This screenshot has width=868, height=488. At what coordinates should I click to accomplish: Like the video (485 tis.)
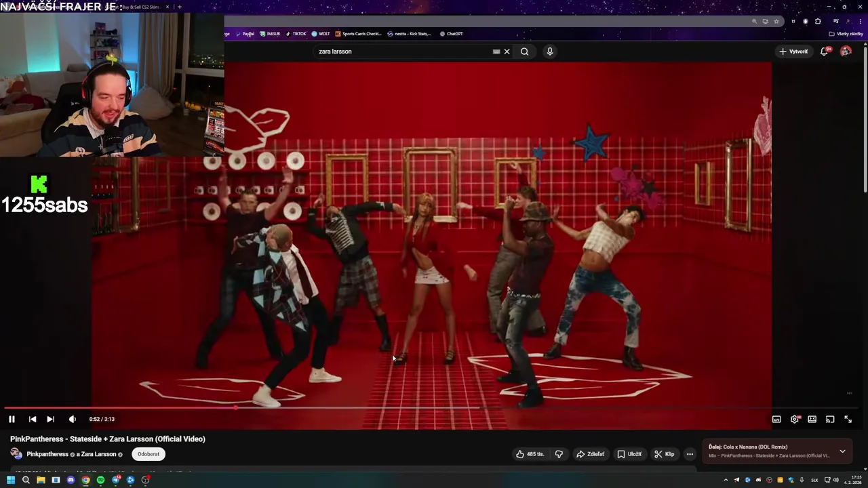530,454
